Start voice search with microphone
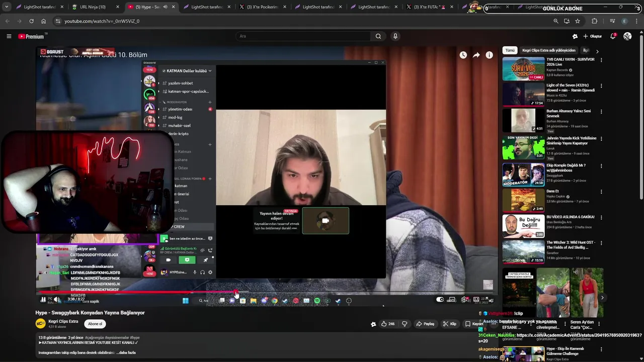The width and height of the screenshot is (644, 362). point(395,36)
